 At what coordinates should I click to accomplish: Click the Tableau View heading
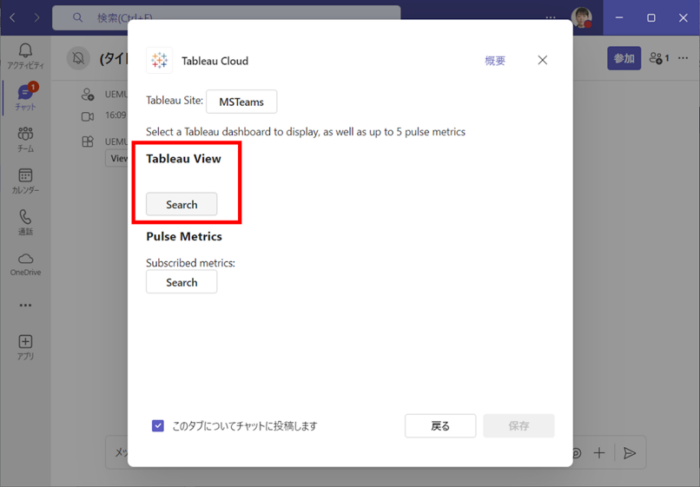coord(183,159)
